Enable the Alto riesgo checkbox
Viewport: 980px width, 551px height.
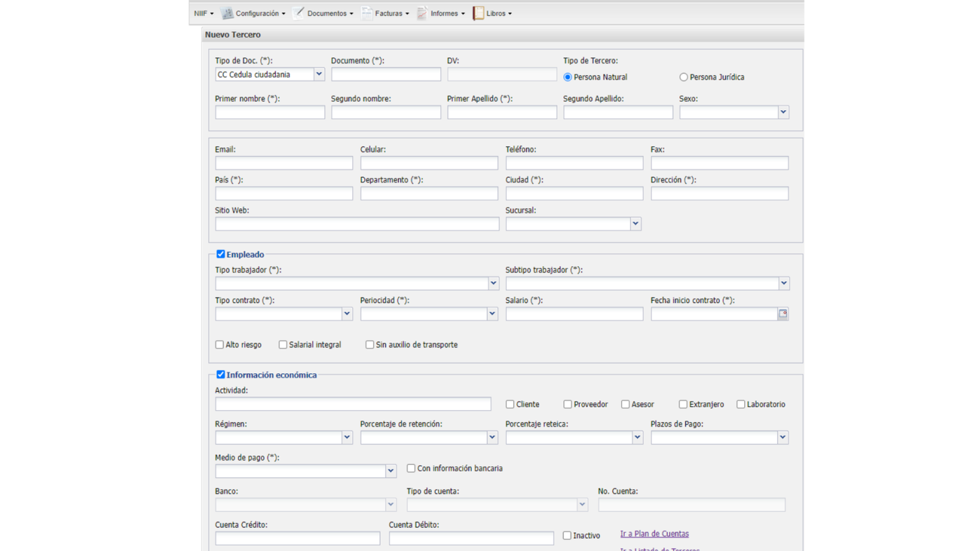220,344
